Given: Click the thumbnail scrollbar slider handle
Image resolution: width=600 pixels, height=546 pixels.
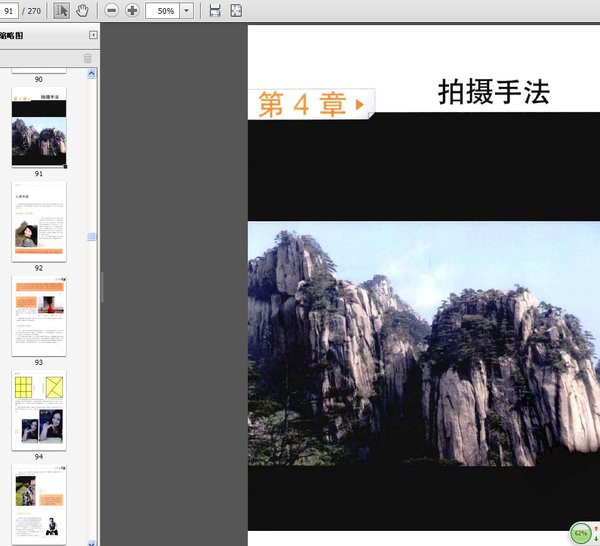Looking at the screenshot, I should pyautogui.click(x=92, y=237).
